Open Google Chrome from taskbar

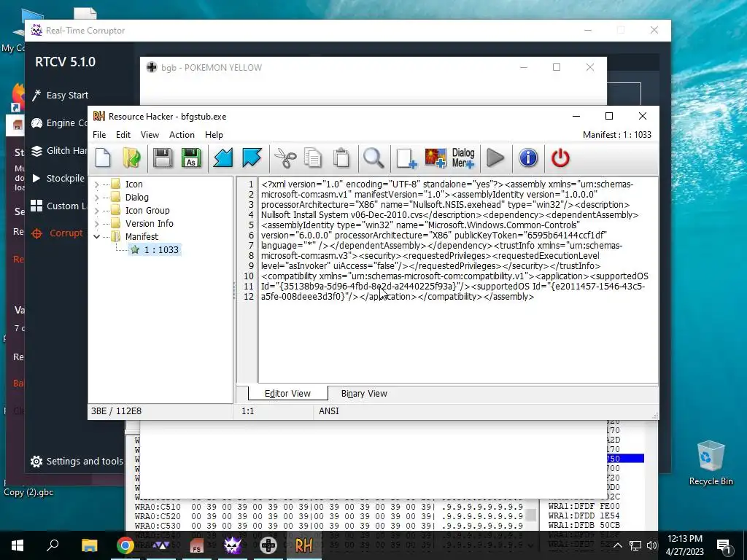point(125,545)
